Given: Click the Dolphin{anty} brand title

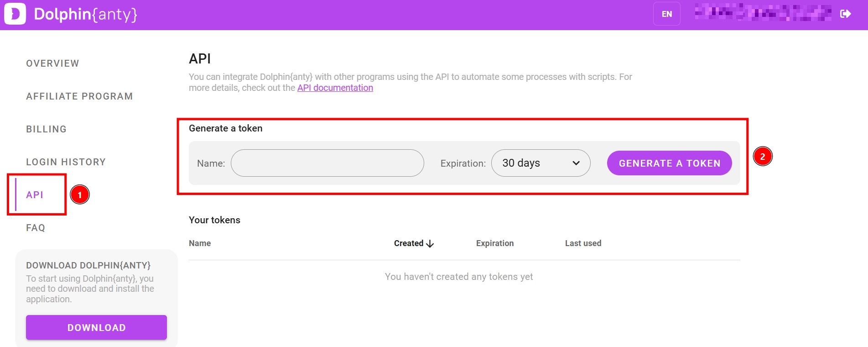Looking at the screenshot, I should pos(85,14).
